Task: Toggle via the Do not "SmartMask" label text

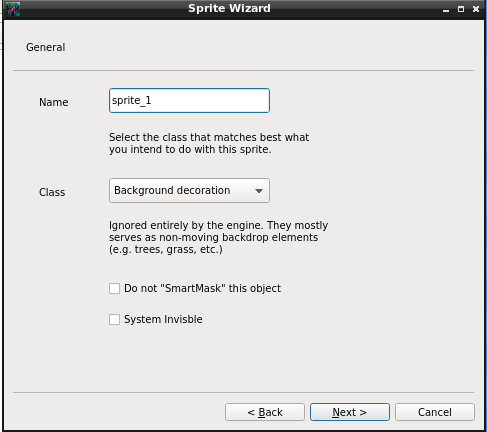Action: click(x=202, y=288)
